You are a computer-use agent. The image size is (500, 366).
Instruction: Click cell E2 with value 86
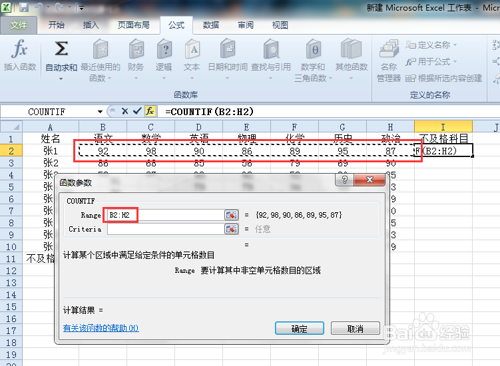(x=247, y=151)
